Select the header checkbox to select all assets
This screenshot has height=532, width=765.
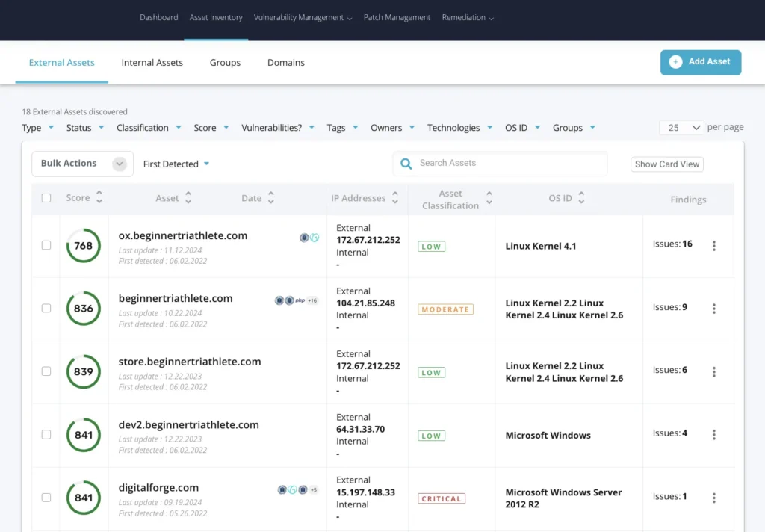[x=46, y=197]
